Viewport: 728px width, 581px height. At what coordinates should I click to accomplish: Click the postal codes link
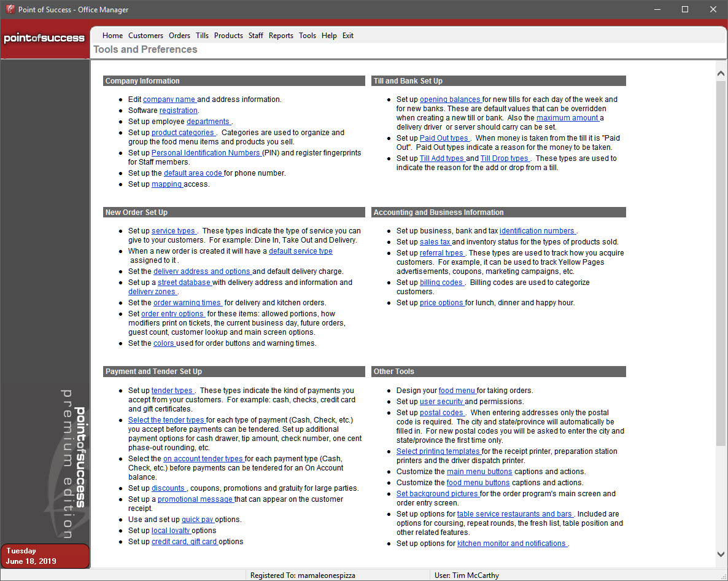[442, 413]
